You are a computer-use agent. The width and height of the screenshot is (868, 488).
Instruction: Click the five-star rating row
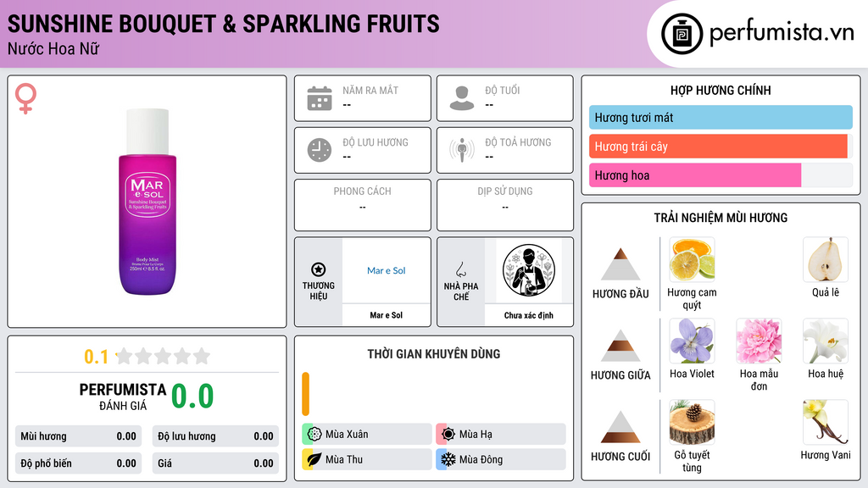coord(163,357)
